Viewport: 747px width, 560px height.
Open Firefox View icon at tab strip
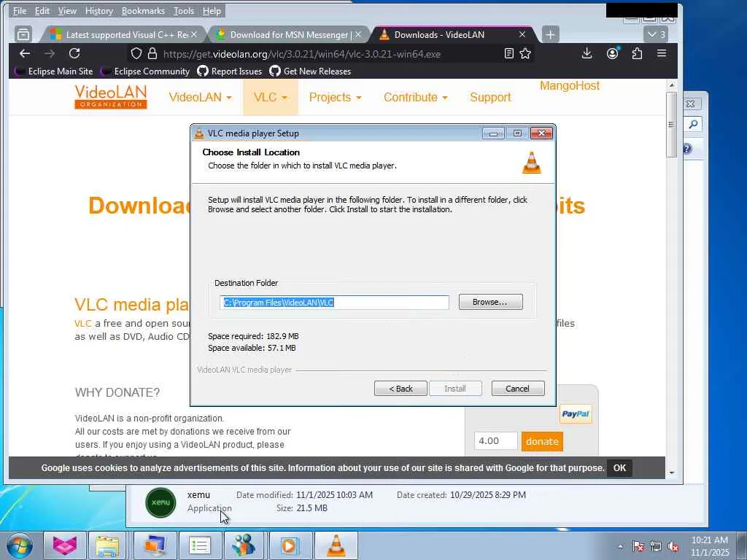point(23,34)
